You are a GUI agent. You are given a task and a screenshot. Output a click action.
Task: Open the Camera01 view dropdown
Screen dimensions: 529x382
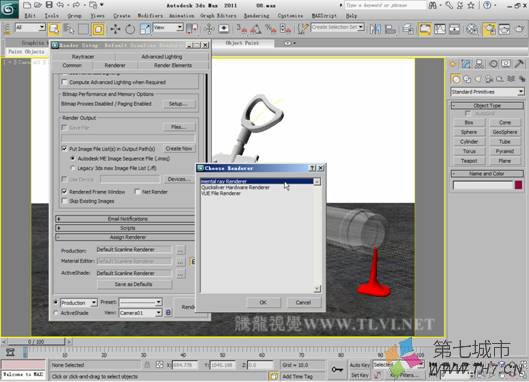click(x=141, y=313)
